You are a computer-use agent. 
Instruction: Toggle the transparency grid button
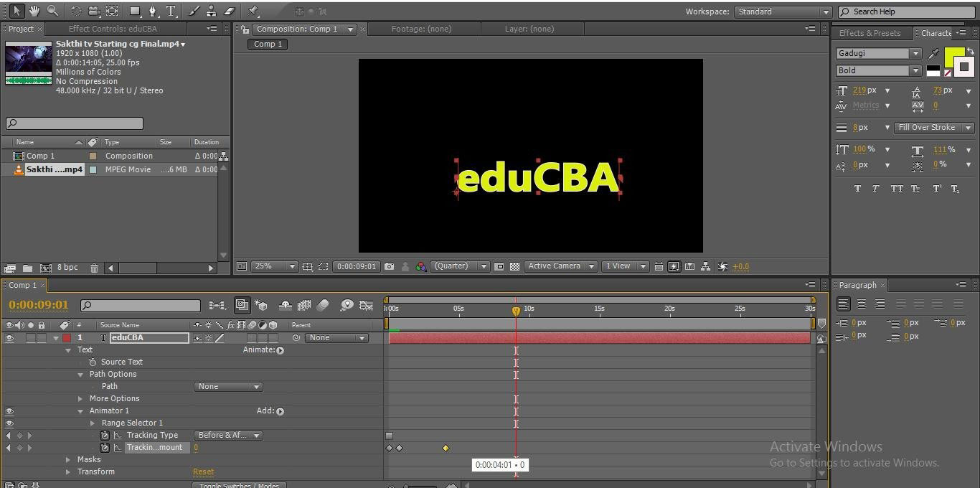[x=514, y=266]
